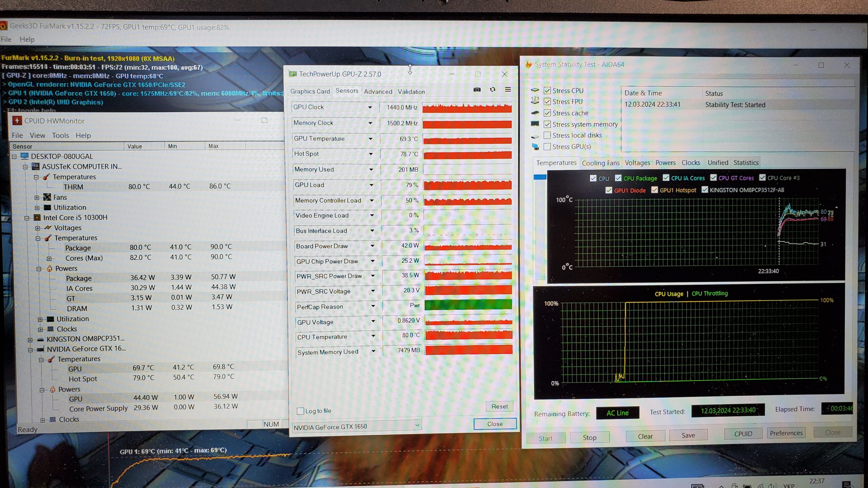Uncheck the Stress cache option
Image resolution: width=868 pixels, height=488 pixels.
point(547,113)
